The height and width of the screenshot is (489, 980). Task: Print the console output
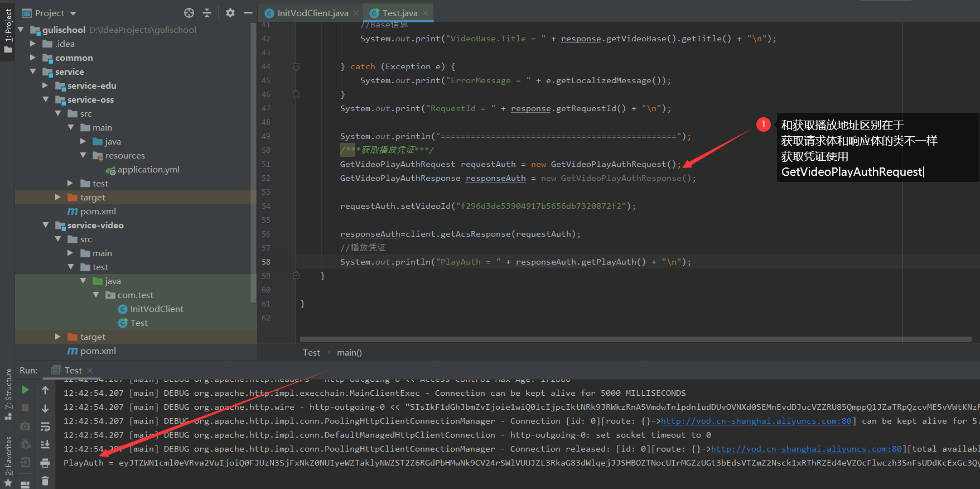45,463
